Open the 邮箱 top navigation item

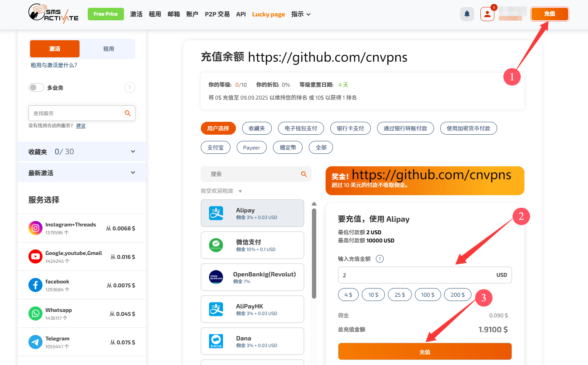pyautogui.click(x=174, y=14)
